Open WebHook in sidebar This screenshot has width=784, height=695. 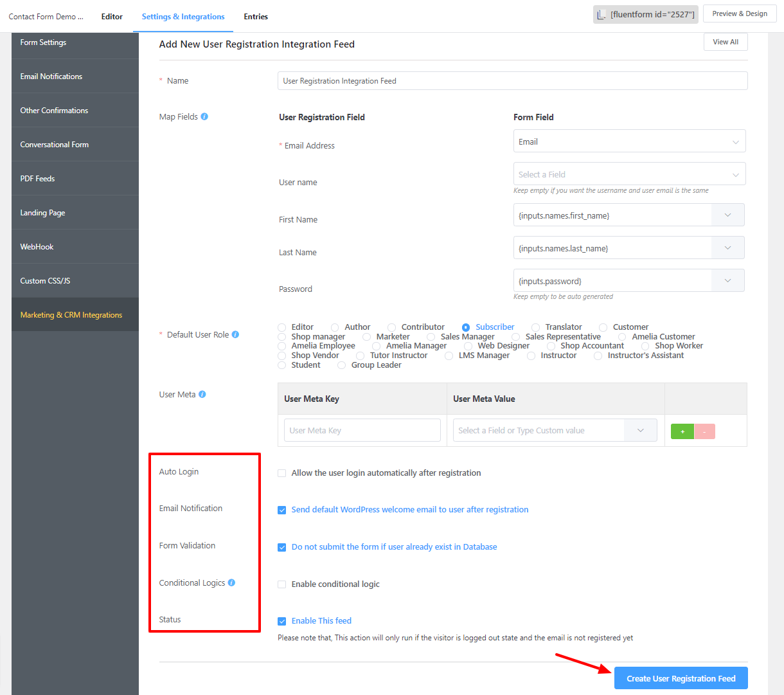pos(75,247)
